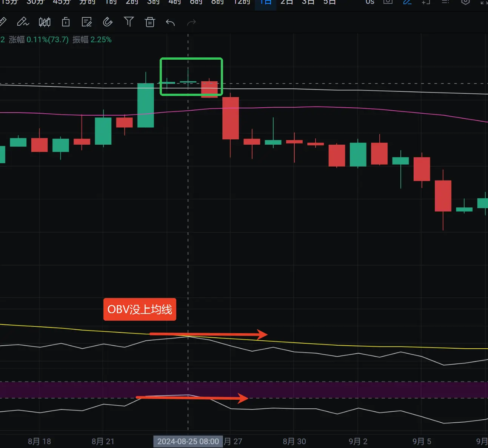Viewport: 488px width, 448px height.
Task: Toggle the magnet snap tool
Action: coord(108,22)
